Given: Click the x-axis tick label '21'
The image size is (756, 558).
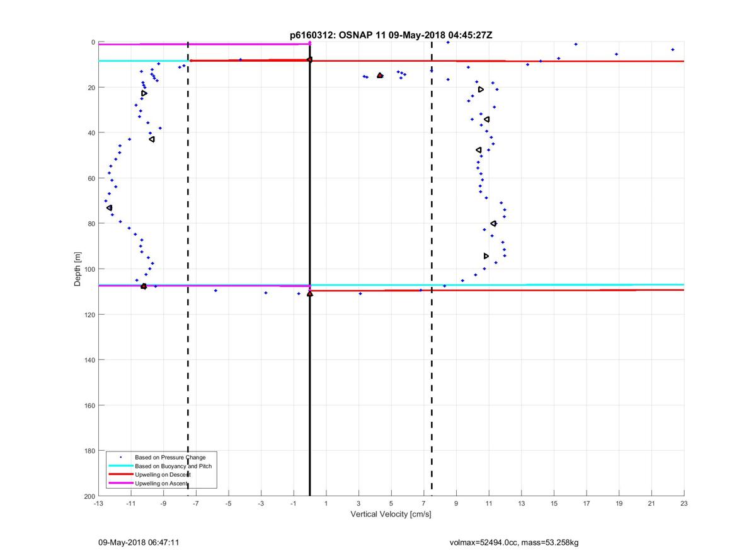Looking at the screenshot, I should click(x=651, y=504).
